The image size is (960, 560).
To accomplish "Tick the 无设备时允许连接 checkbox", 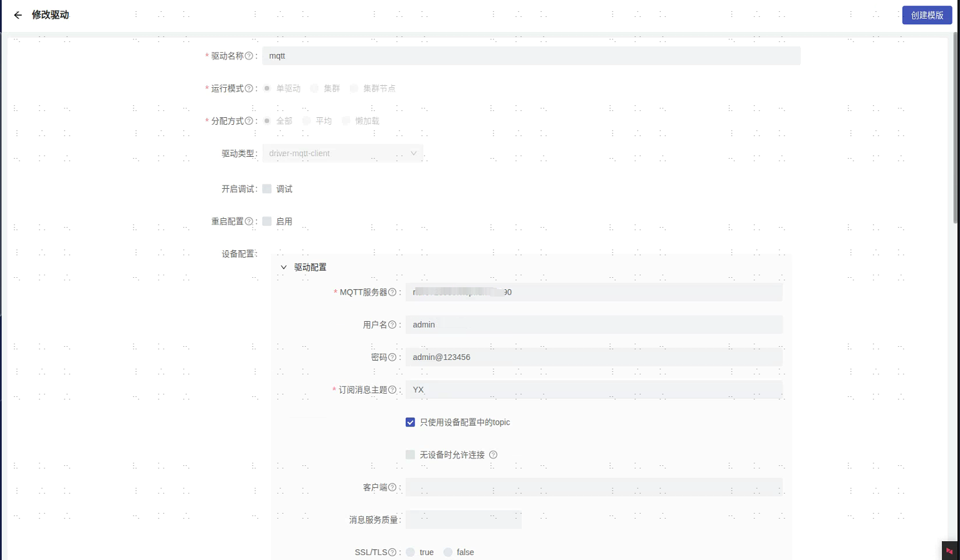I will click(x=410, y=455).
